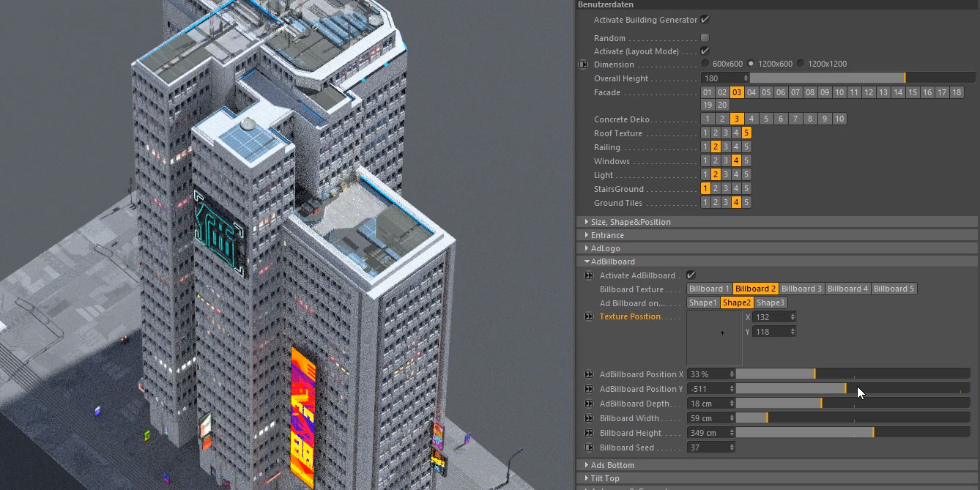Select Roof Texture option 1
980x490 pixels.
pos(705,133)
